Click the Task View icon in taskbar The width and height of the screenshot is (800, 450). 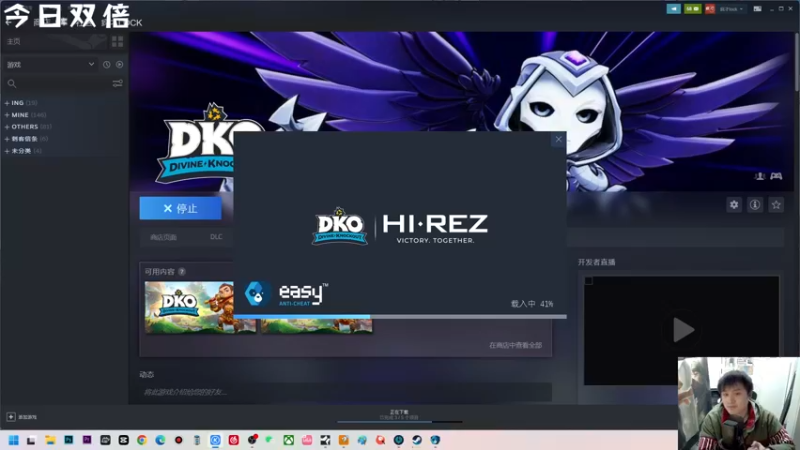tap(31, 440)
